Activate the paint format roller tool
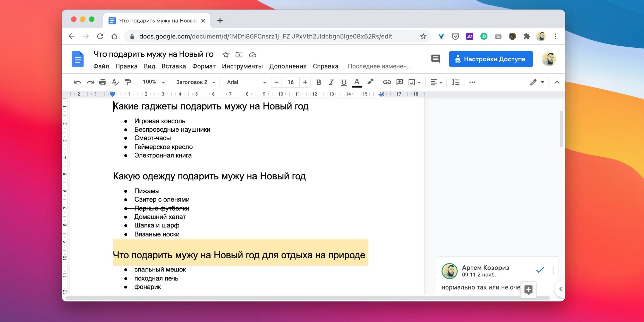This screenshot has height=322, width=644. tap(128, 82)
